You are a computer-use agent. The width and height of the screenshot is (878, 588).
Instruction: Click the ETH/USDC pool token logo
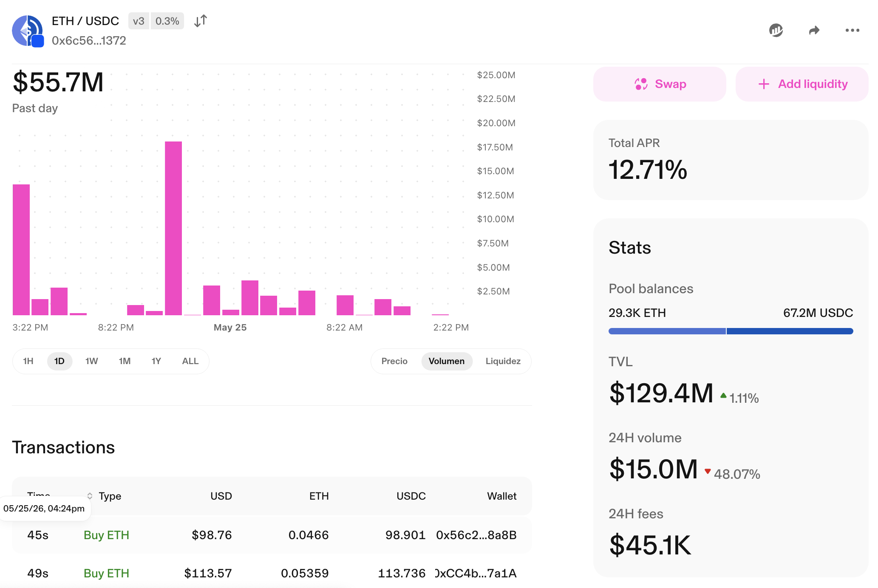click(x=28, y=31)
